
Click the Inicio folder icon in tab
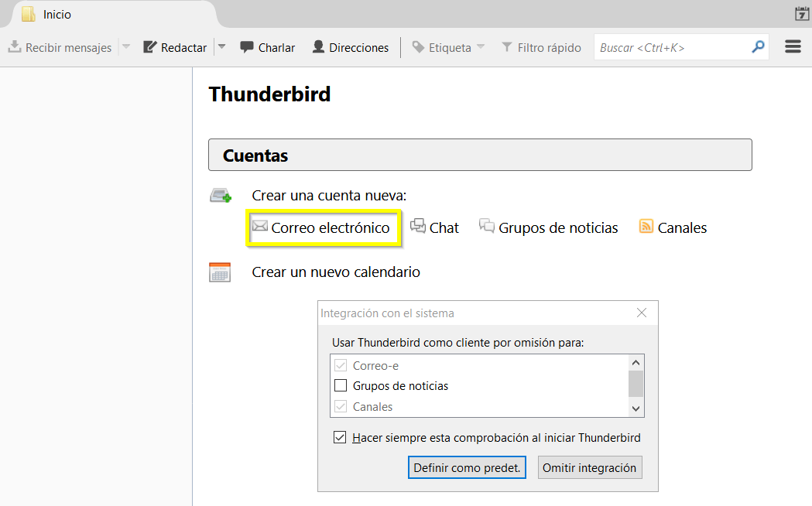coord(29,14)
